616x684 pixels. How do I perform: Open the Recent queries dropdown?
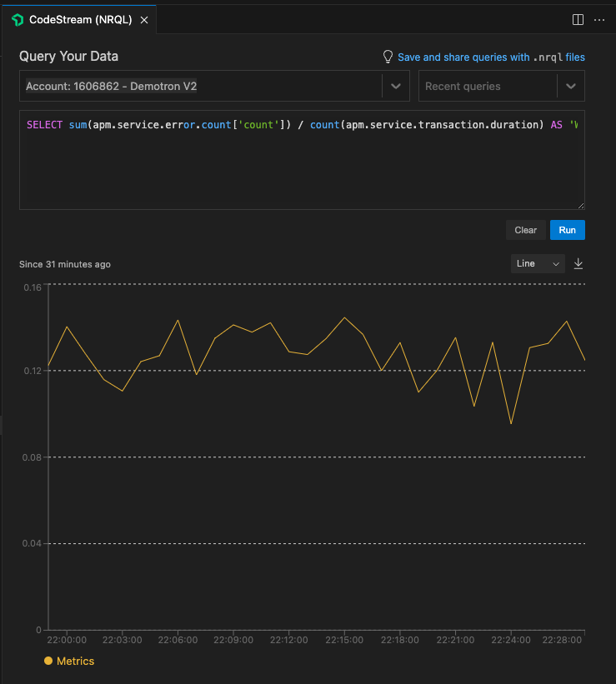click(x=502, y=86)
